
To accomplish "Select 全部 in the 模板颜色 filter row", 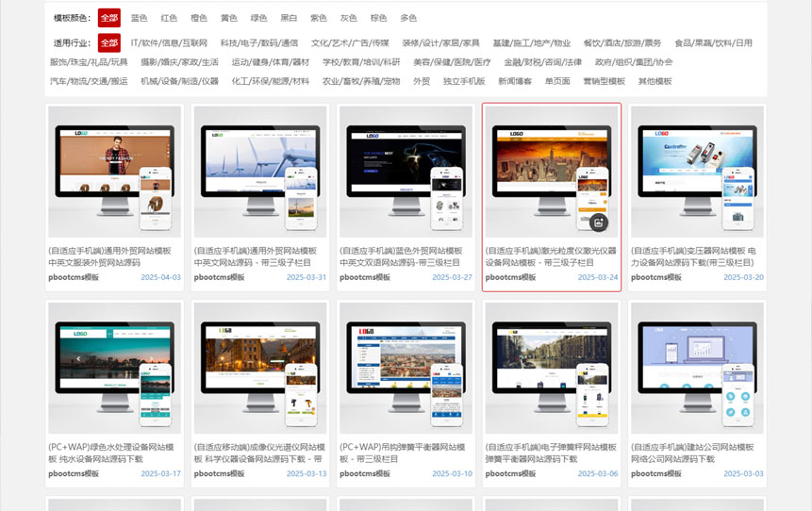I will (109, 18).
